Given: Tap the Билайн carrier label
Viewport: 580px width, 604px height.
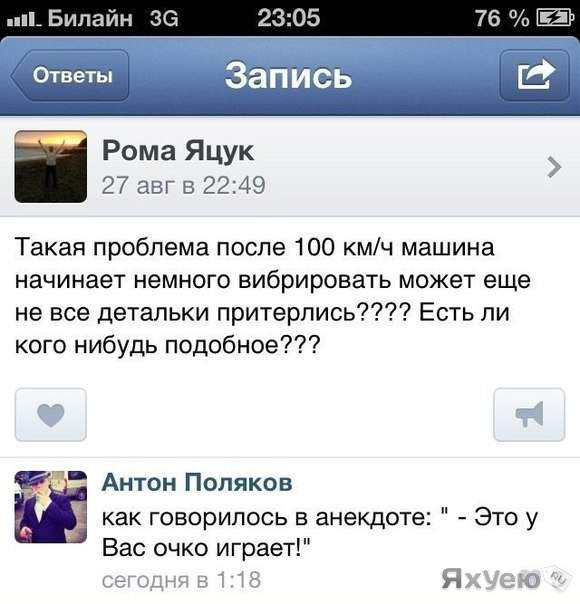Looking at the screenshot, I should [90, 18].
